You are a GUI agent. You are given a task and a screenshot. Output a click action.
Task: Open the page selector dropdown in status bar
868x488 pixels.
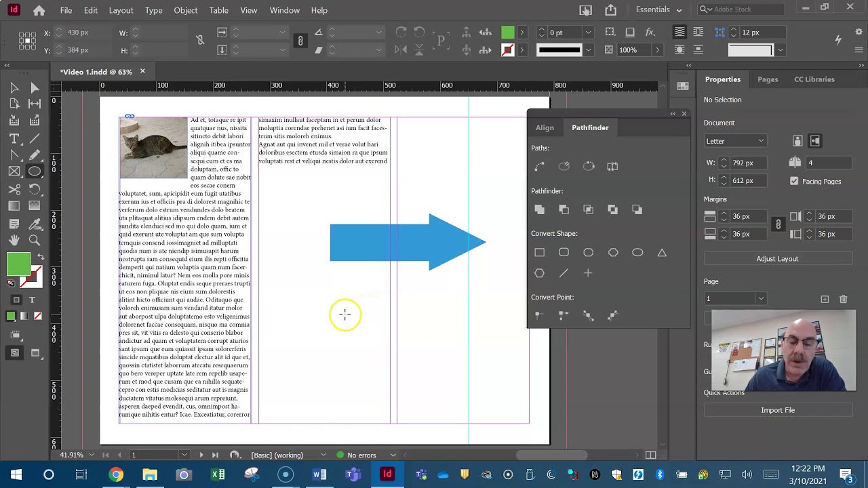184,455
